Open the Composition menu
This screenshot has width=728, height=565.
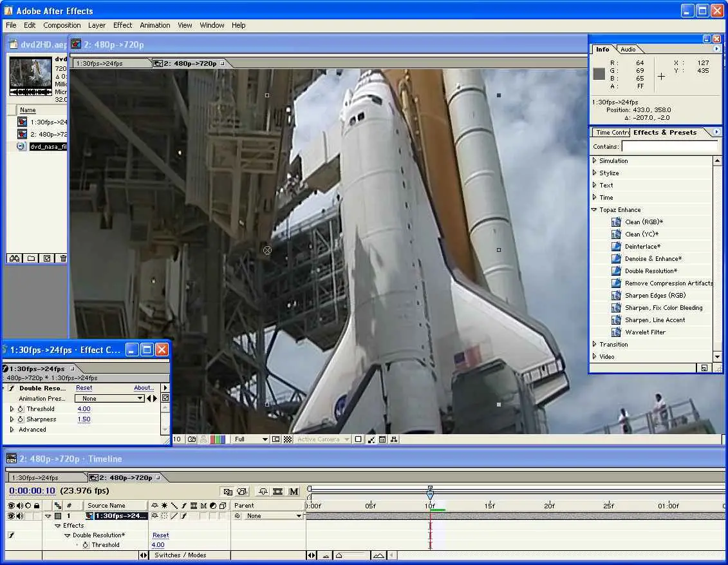62,25
